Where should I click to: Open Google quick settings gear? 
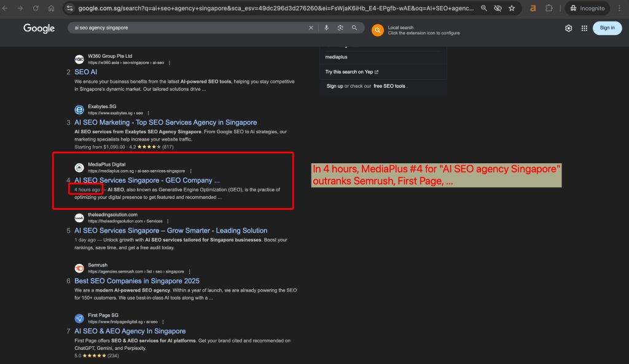568,28
